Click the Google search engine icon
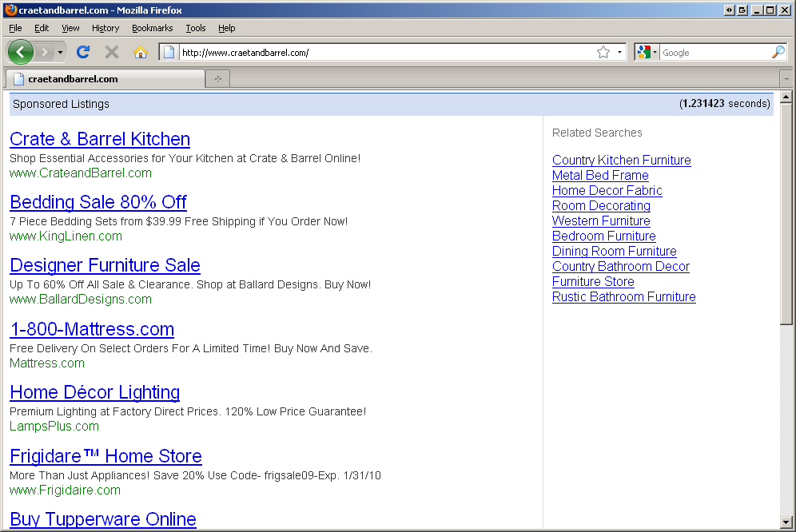This screenshot has width=796, height=532. pyautogui.click(x=643, y=52)
